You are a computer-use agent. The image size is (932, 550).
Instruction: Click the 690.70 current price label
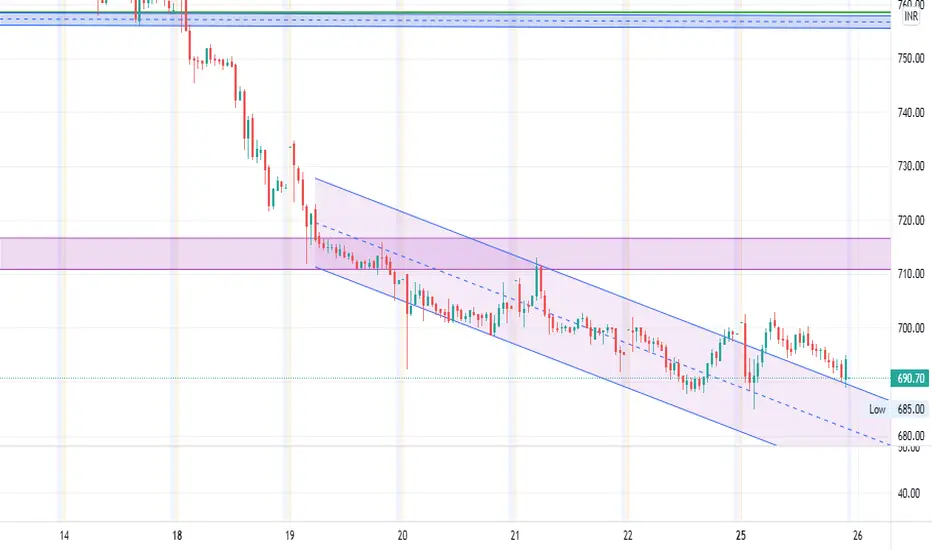pyautogui.click(x=910, y=378)
